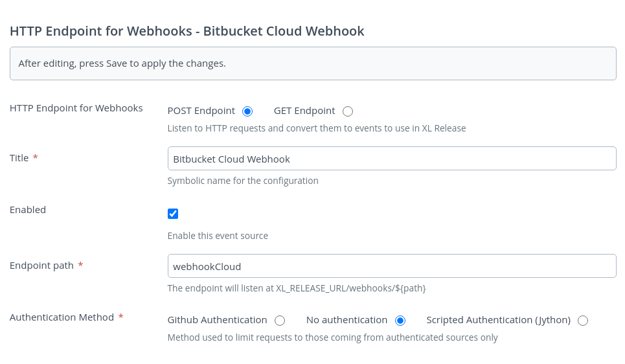This screenshot has height=364, width=625.
Task: Uncheck the Enabled checkbox
Action: [x=173, y=214]
